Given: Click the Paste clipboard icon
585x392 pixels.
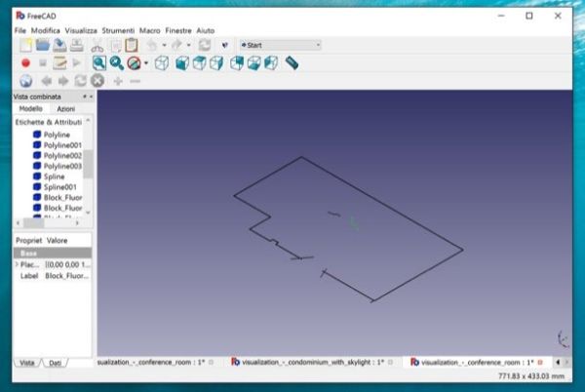Looking at the screenshot, I should click(132, 45).
